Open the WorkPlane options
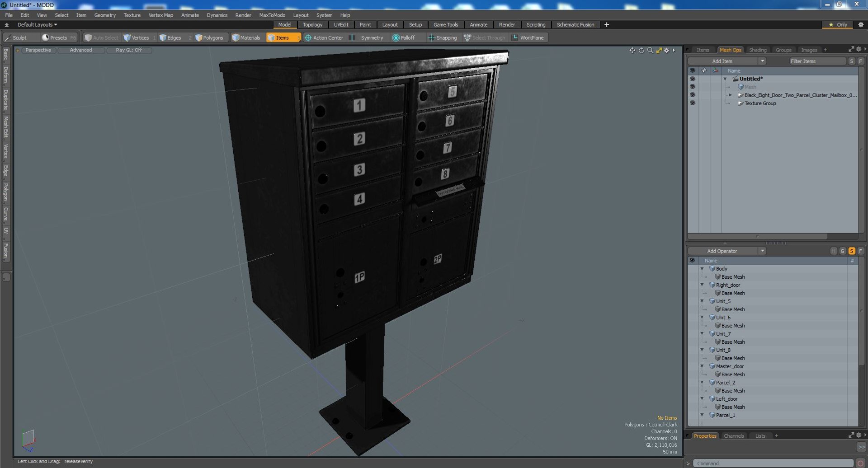 (x=528, y=38)
